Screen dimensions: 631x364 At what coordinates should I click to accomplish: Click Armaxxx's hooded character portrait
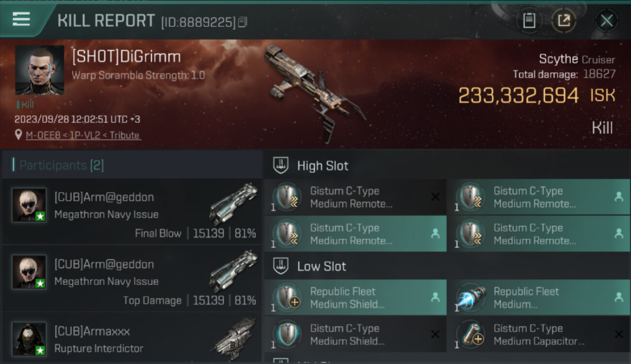point(29,339)
